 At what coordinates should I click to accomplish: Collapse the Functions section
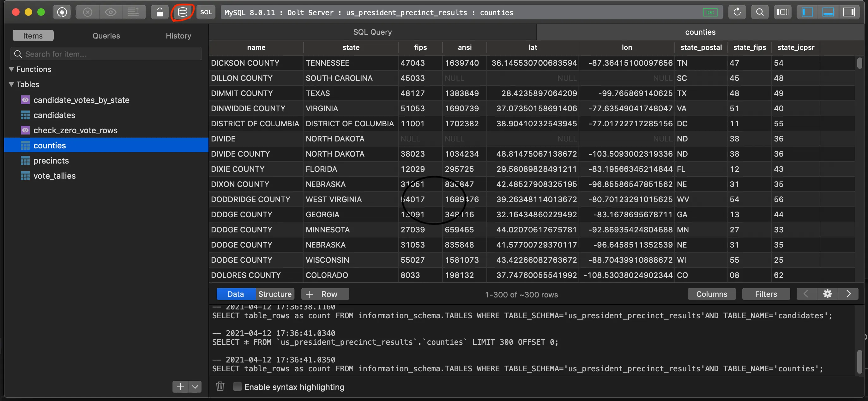point(11,69)
